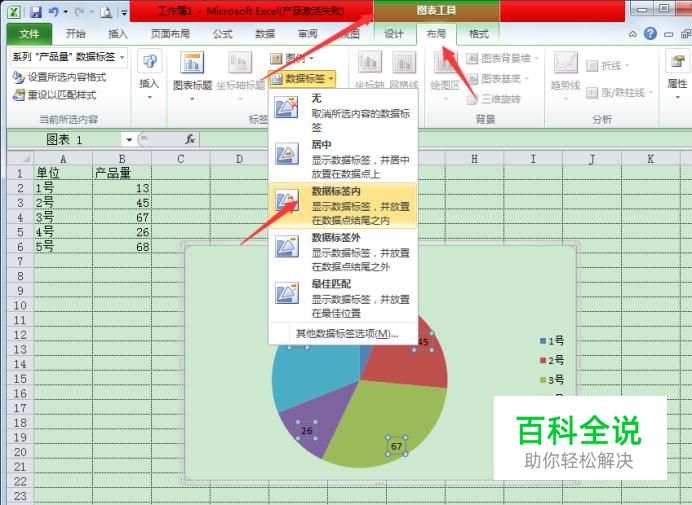Open the 数据标签 data labels dropdown
This screenshot has width=692, height=505.
302,79
